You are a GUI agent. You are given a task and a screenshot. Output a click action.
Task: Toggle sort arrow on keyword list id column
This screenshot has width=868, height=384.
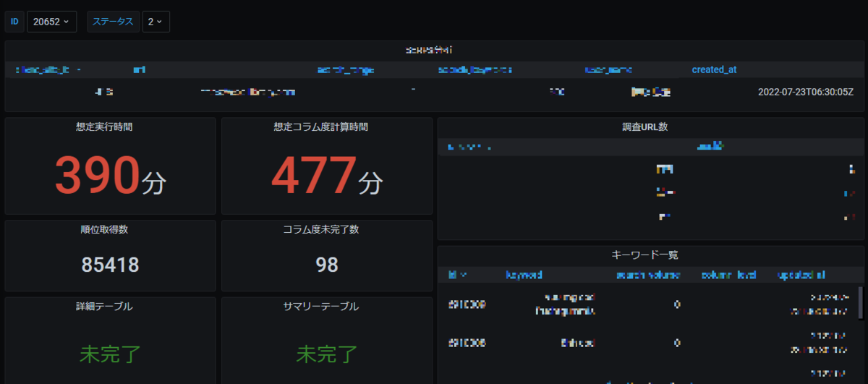click(x=463, y=276)
